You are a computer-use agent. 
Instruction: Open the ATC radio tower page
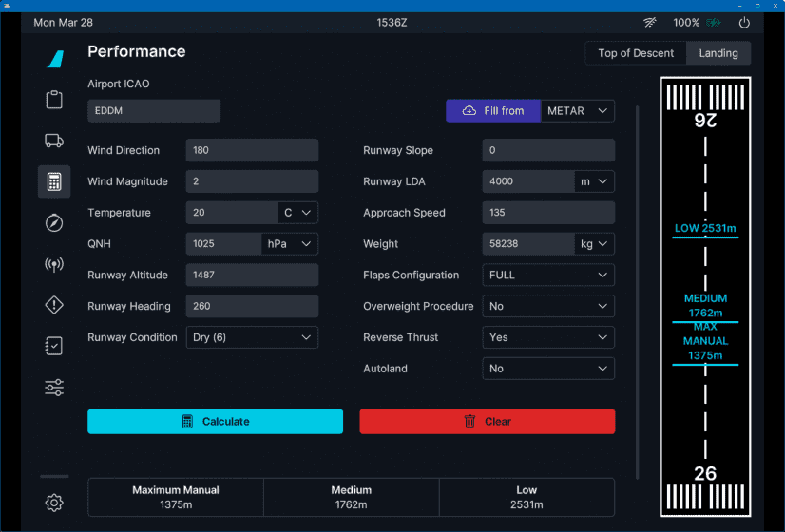(x=54, y=264)
